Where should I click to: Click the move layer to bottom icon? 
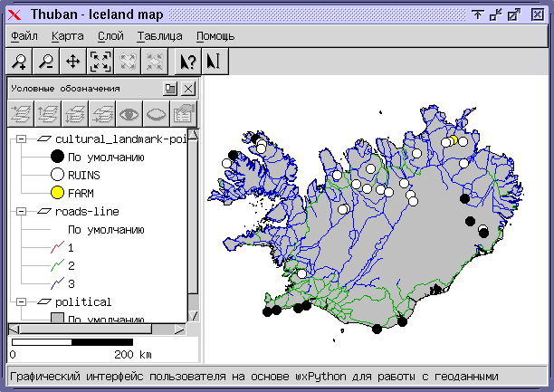(102, 114)
